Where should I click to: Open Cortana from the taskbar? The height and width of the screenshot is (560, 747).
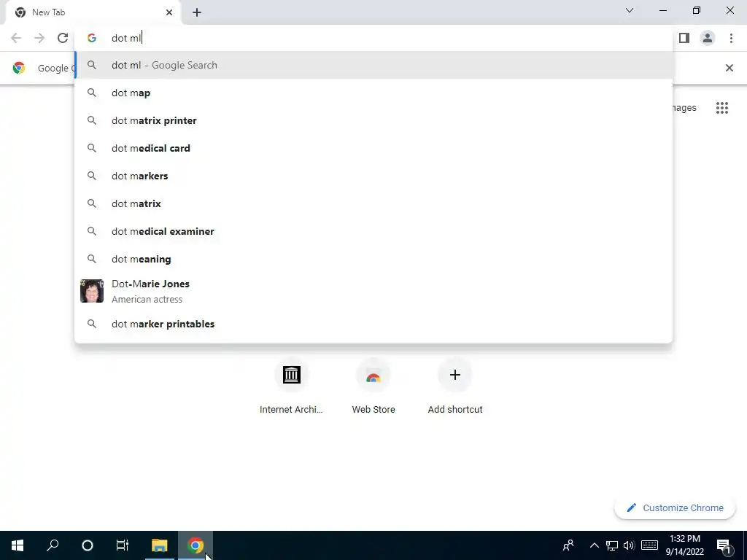pos(88,545)
